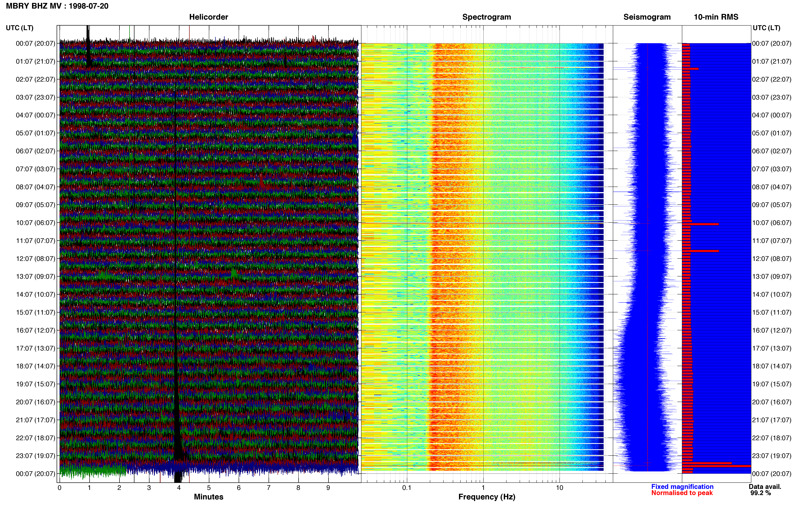Click left time label 23:07 (19:07)
The width and height of the screenshot is (812, 508).
tap(35, 456)
